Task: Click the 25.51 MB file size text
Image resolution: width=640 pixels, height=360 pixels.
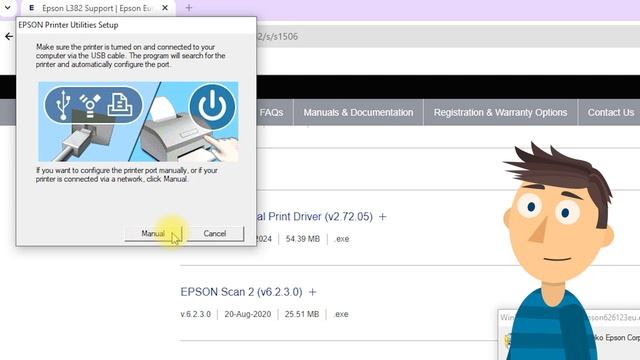Action: tap(302, 314)
